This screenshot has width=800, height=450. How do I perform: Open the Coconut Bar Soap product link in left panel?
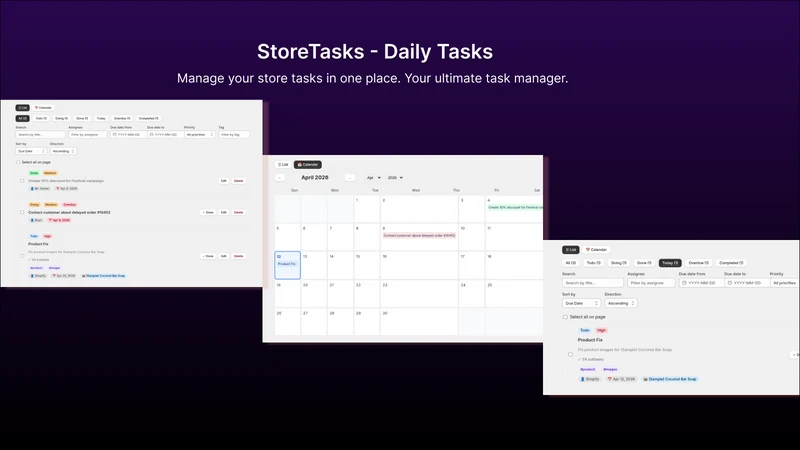(104, 276)
